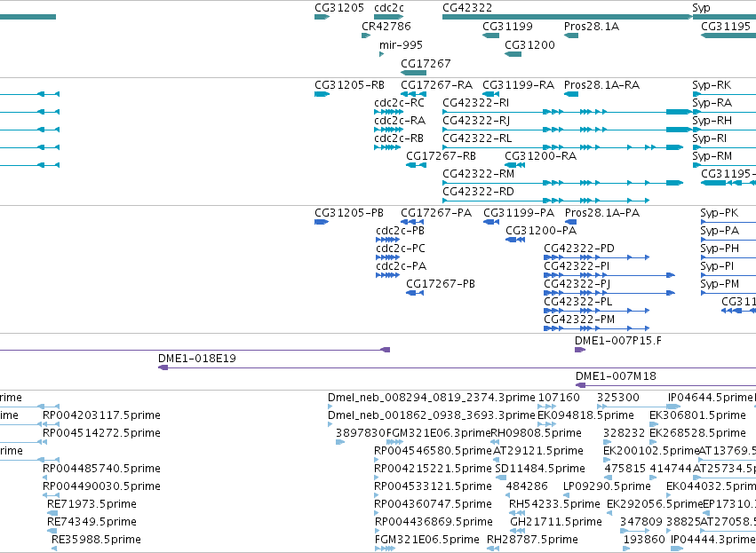
Task: Click the CG17267-PA protein label
Action: [x=436, y=213]
